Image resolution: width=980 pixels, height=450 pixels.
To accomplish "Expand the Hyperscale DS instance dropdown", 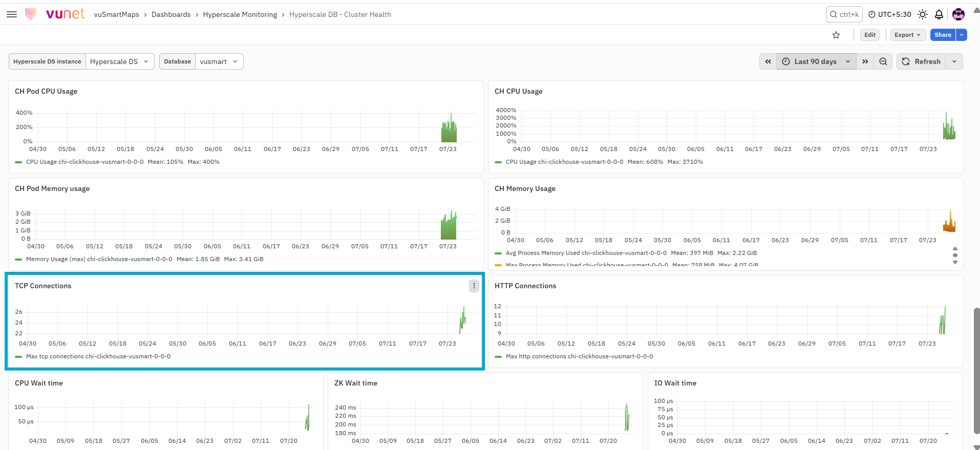I will coord(120,61).
